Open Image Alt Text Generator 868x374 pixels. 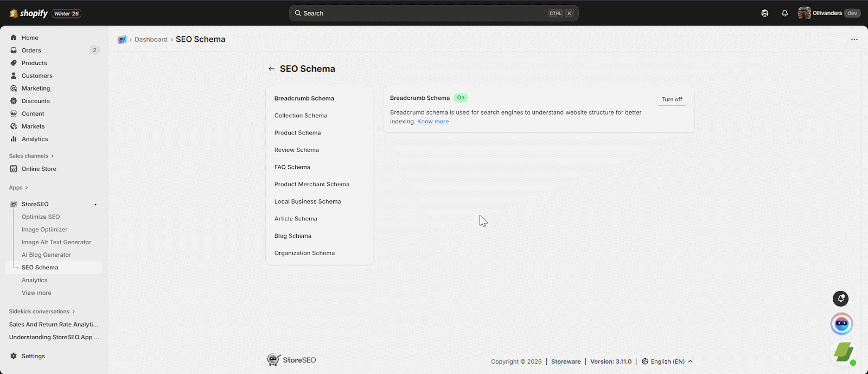(56, 243)
